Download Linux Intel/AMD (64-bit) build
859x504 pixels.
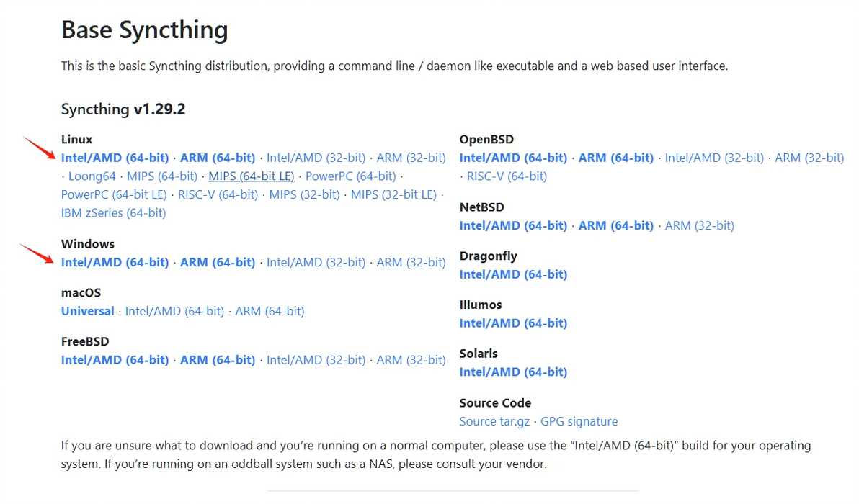point(115,158)
